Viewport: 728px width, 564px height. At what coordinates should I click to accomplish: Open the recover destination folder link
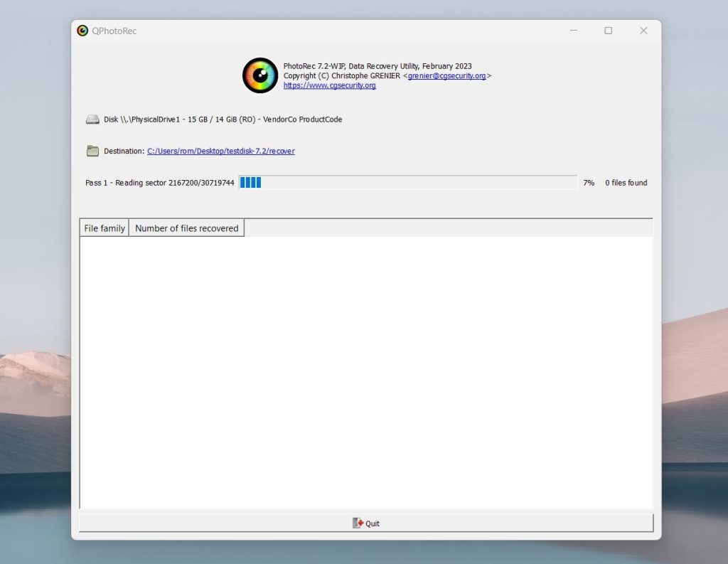coord(220,151)
